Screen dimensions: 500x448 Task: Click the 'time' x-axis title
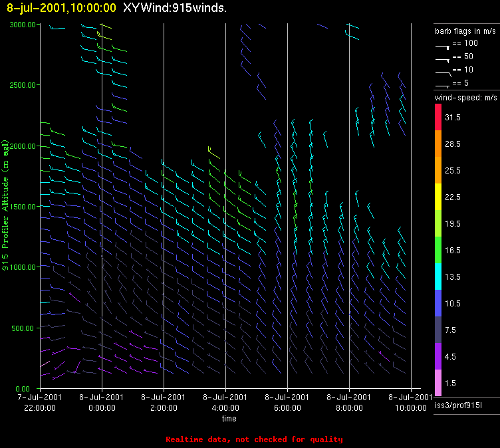pyautogui.click(x=229, y=418)
